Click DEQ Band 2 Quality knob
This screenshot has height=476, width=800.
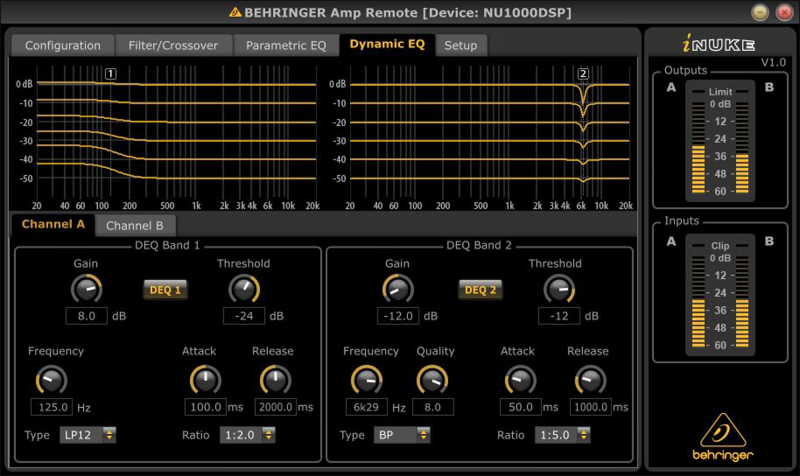pyautogui.click(x=432, y=379)
